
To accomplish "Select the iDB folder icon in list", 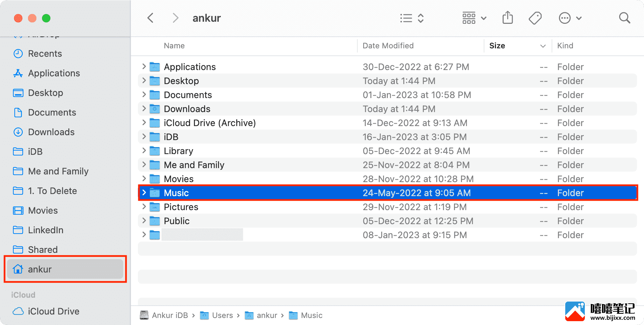I will (155, 137).
